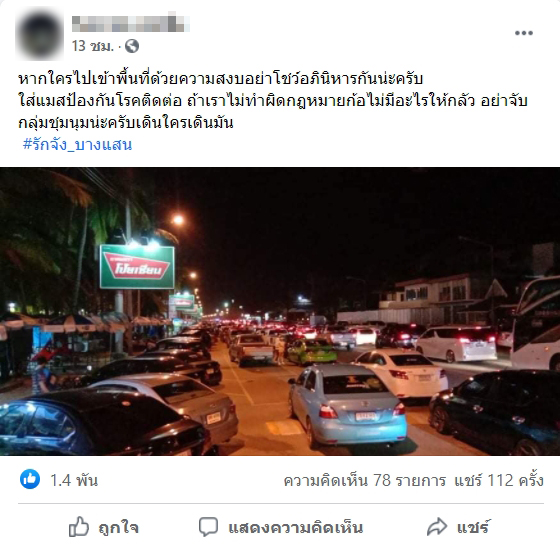View the 1.4 พัน reactions list
The image size is (560, 548).
(x=74, y=480)
